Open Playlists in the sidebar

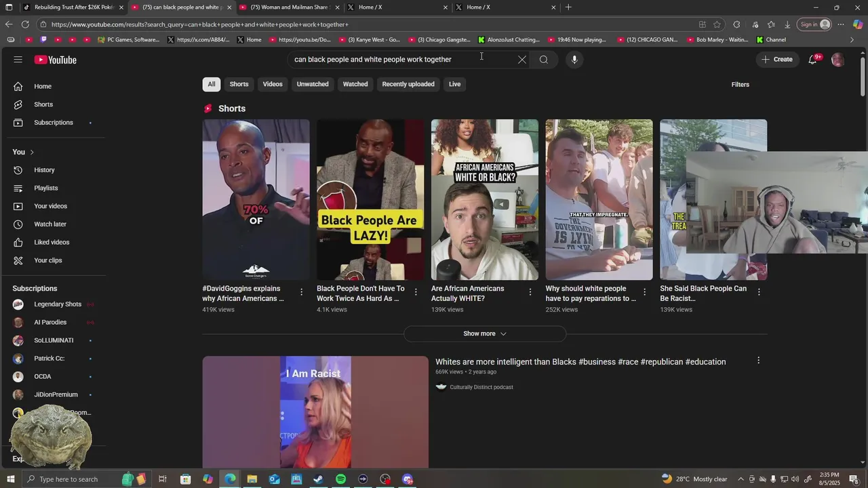tap(46, 188)
